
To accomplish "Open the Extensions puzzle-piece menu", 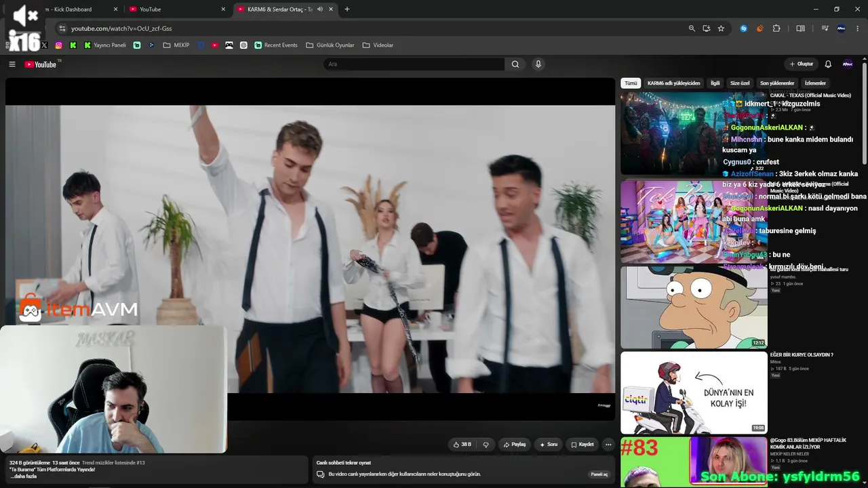I will [x=776, y=28].
